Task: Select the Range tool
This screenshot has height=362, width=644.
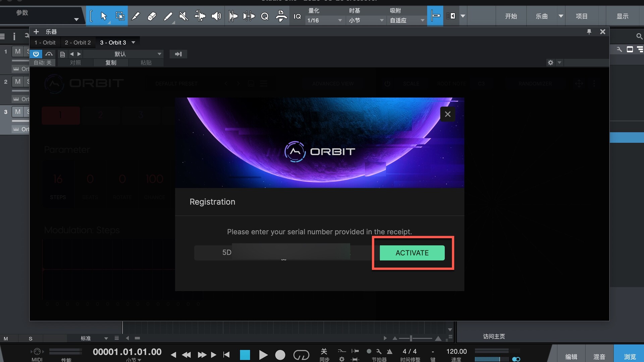Action: 120,16
